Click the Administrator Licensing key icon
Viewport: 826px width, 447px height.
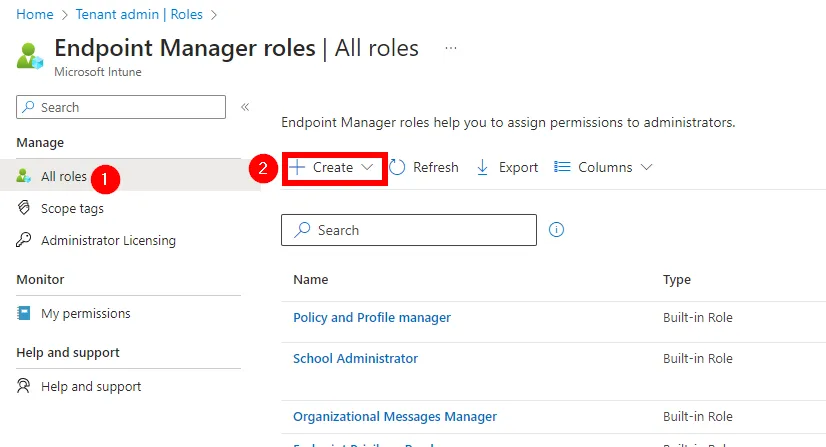24,240
